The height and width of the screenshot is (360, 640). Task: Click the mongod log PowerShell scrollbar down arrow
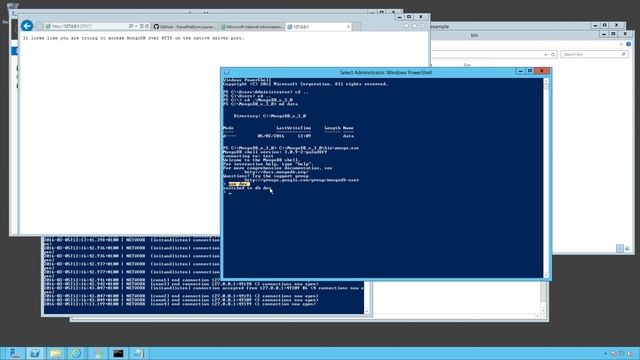[367, 311]
